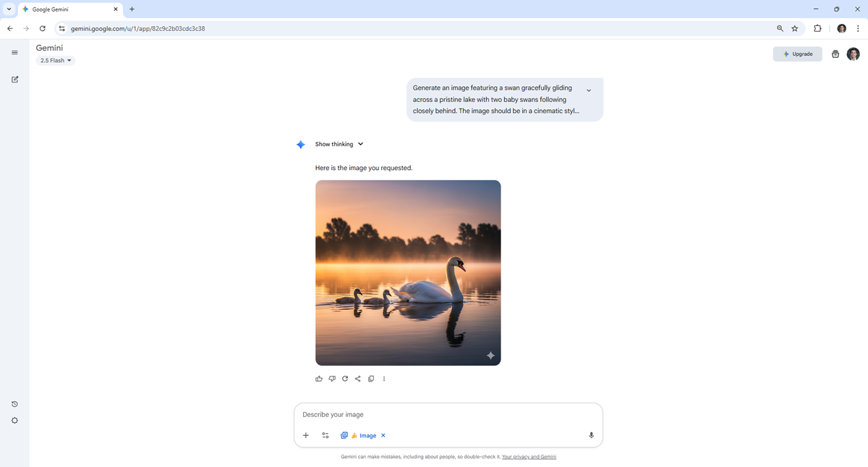The image size is (868, 467).
Task: Regenerate the swan image response
Action: [x=345, y=379]
